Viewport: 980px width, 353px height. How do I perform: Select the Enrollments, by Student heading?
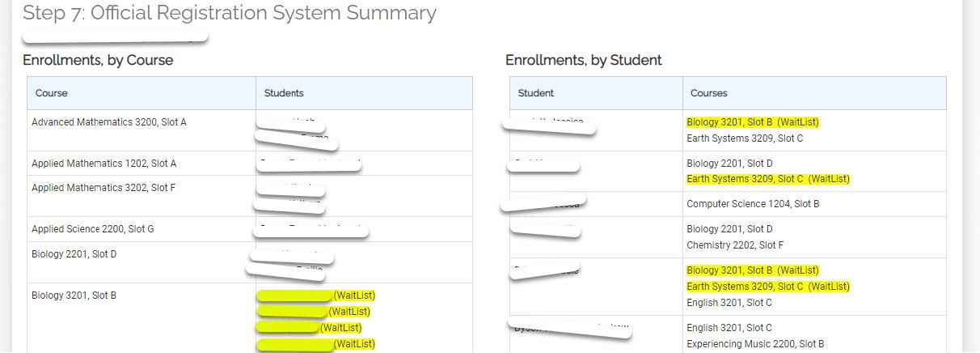pos(584,60)
